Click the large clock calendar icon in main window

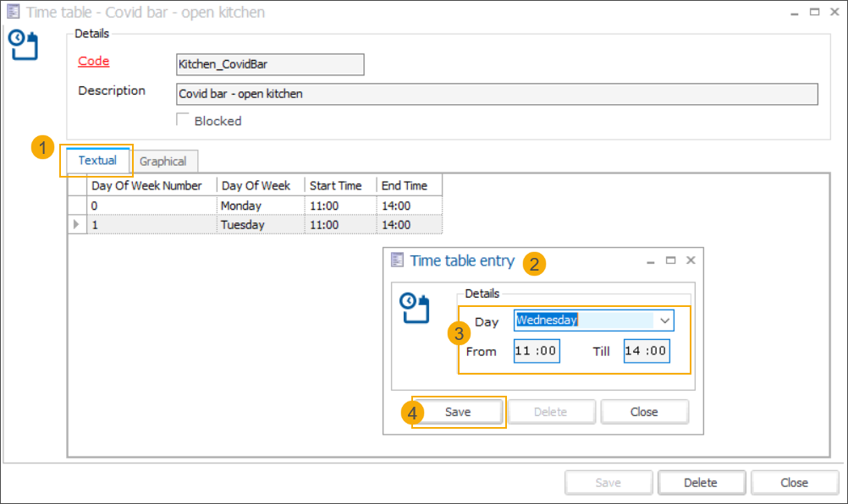[24, 46]
